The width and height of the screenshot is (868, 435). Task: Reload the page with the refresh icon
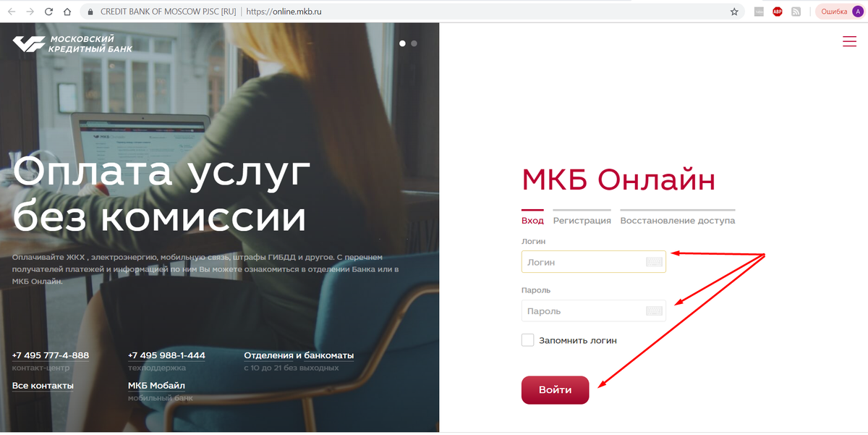pyautogui.click(x=48, y=12)
